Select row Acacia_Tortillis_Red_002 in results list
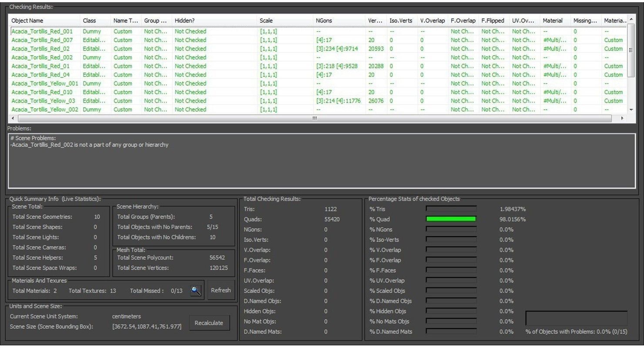The image size is (644, 348). [318, 57]
